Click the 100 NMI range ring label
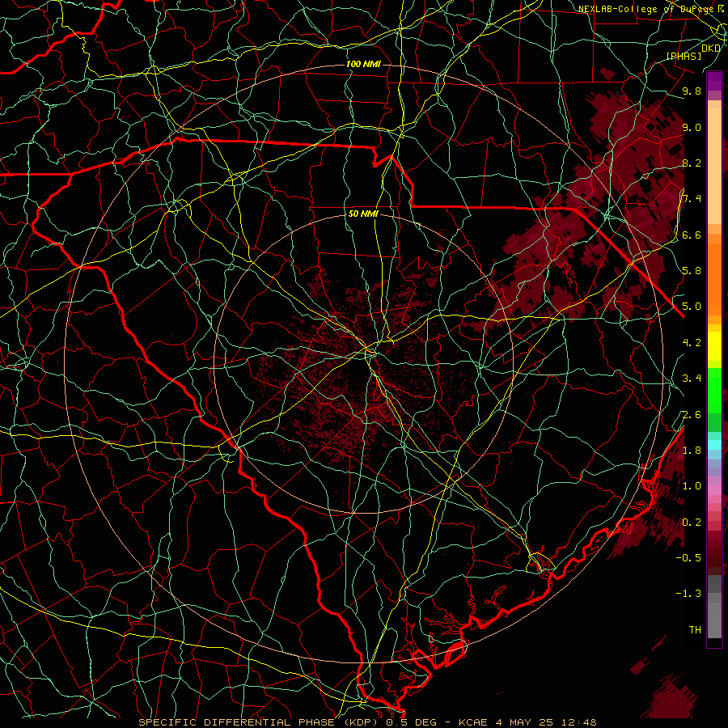 363,64
